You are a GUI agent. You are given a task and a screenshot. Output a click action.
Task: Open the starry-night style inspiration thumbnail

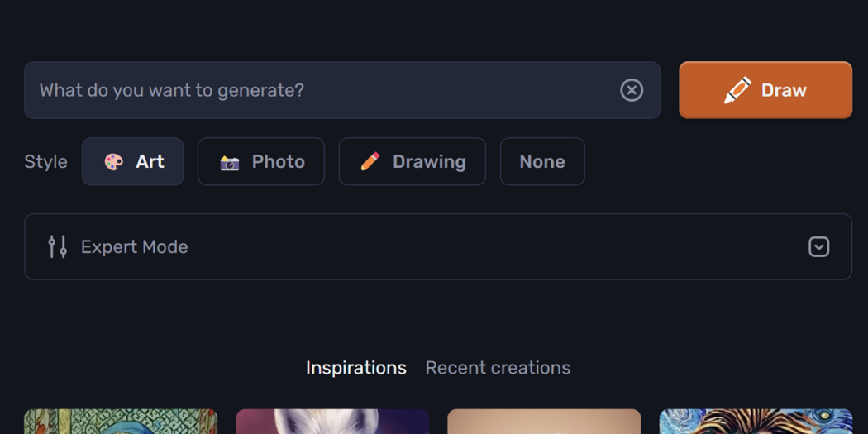756,422
